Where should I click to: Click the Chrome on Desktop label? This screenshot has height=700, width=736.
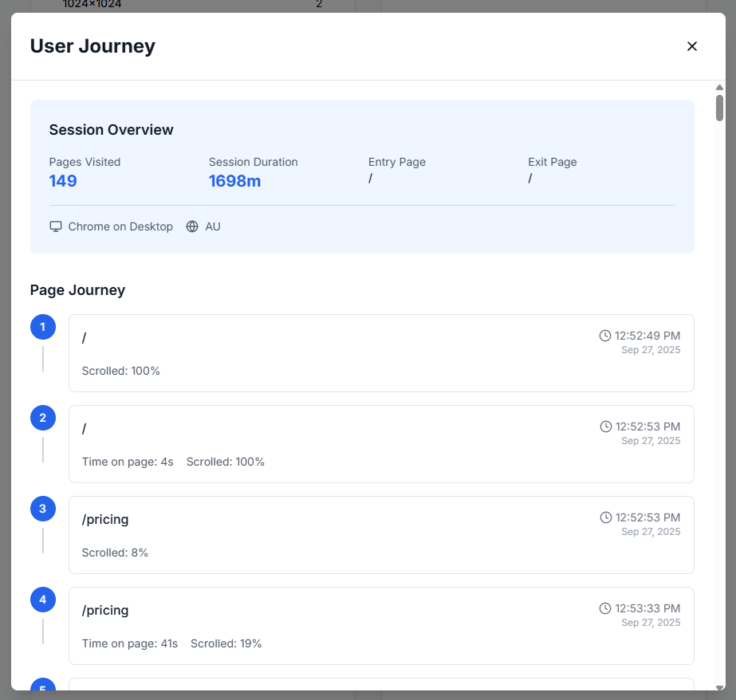pyautogui.click(x=120, y=226)
